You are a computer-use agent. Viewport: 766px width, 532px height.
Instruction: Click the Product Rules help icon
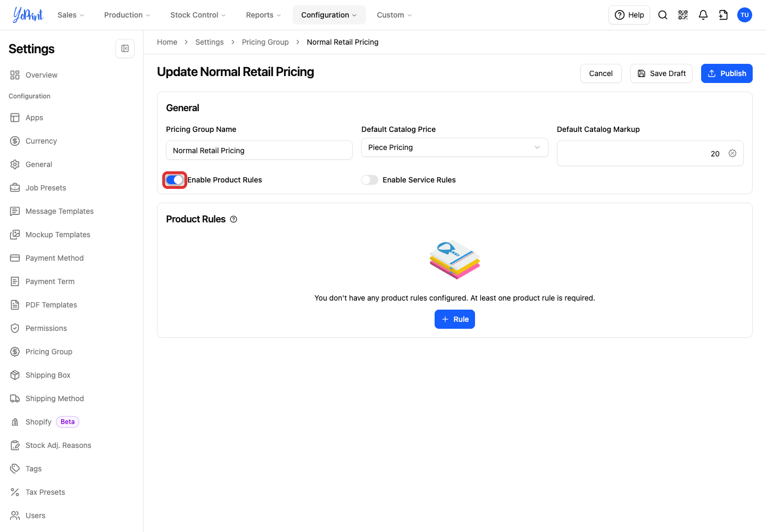click(x=234, y=219)
